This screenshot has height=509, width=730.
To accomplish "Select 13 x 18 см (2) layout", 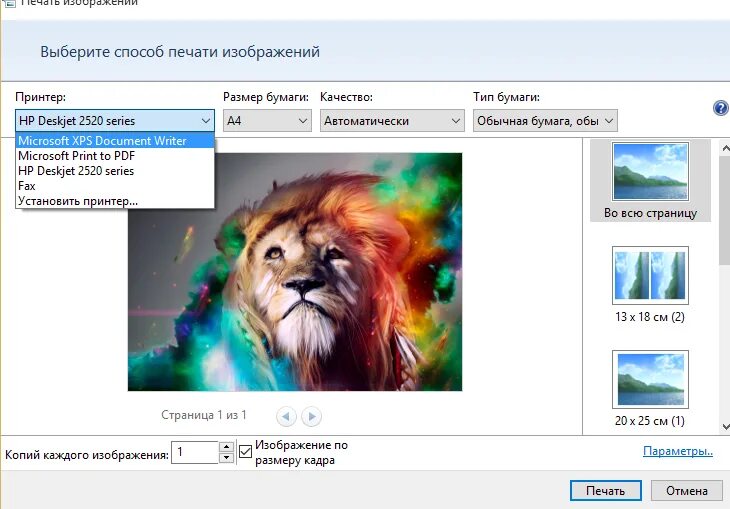I will 650,285.
